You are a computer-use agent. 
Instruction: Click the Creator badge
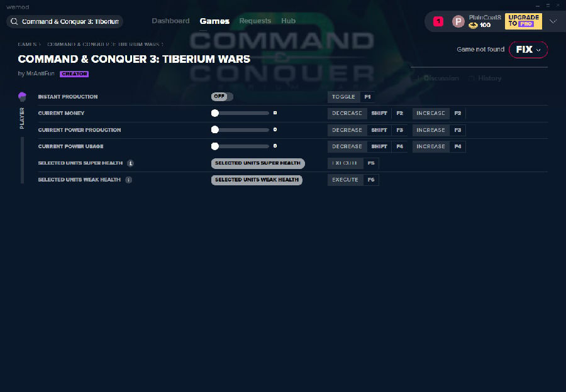click(74, 74)
